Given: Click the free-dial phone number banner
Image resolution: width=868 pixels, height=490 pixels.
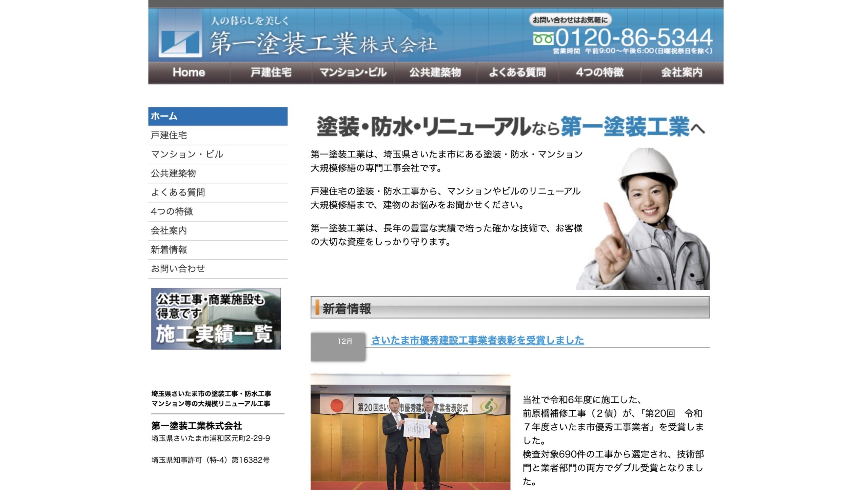Looking at the screenshot, I should tap(622, 37).
